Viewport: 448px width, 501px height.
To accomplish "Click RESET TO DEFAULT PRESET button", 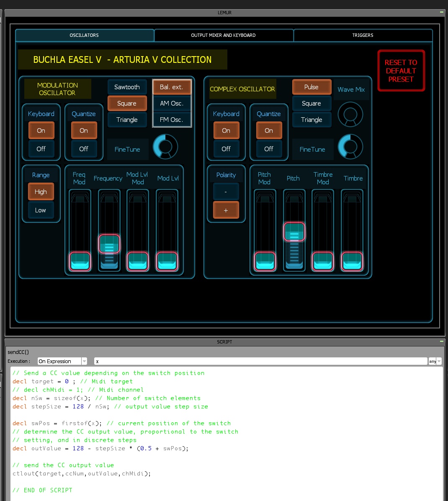I will [x=401, y=71].
